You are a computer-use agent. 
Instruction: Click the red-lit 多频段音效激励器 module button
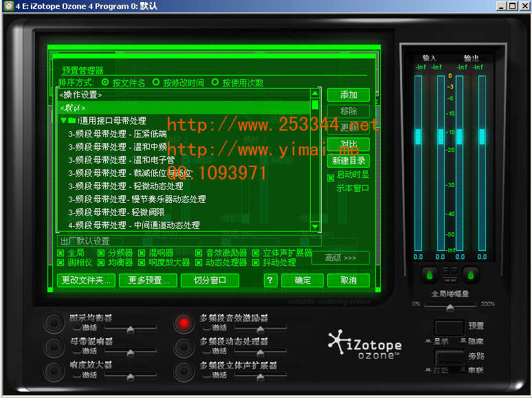tap(184, 323)
